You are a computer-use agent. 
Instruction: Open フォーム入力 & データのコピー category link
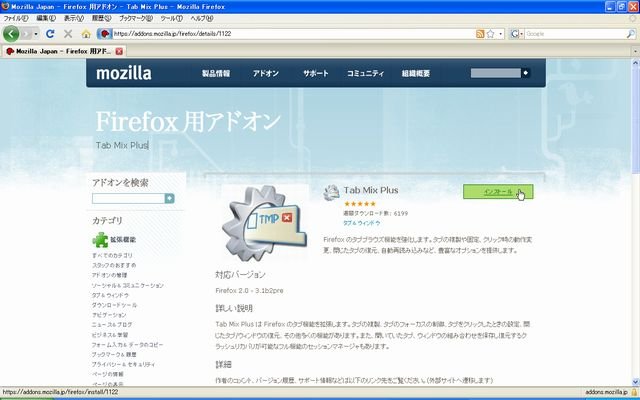coord(127,345)
